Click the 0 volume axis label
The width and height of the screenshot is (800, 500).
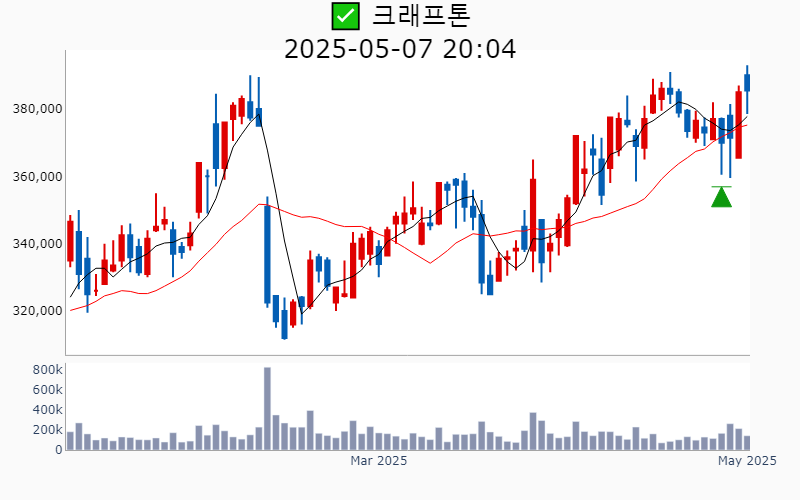(59, 449)
